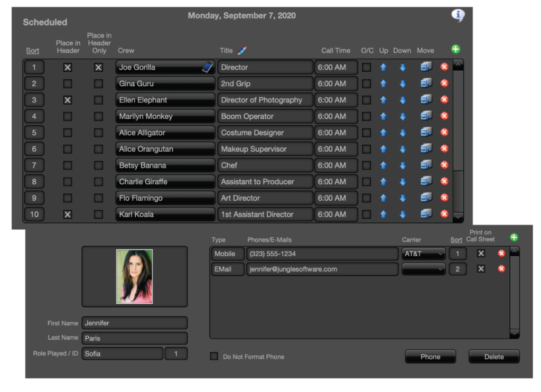Toggle O/C checkbox for Charlie Giraffe
Viewport: 541px width, 392px height.
point(367,182)
